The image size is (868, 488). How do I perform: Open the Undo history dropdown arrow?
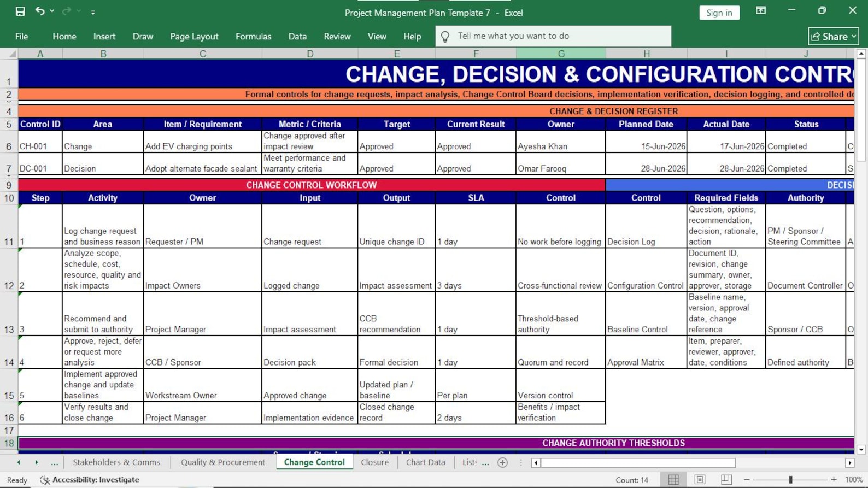52,11
